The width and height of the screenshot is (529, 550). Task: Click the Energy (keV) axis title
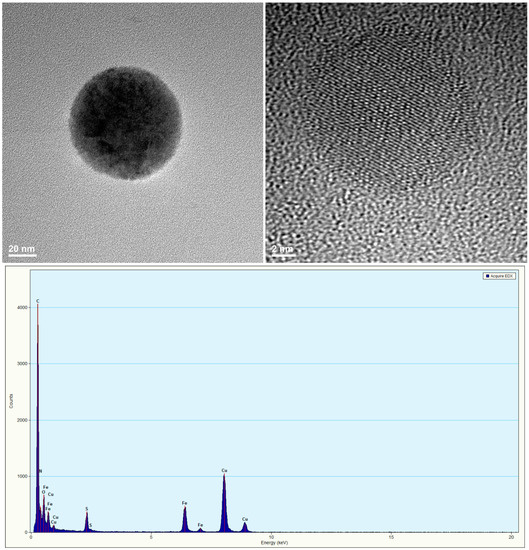coord(274,543)
